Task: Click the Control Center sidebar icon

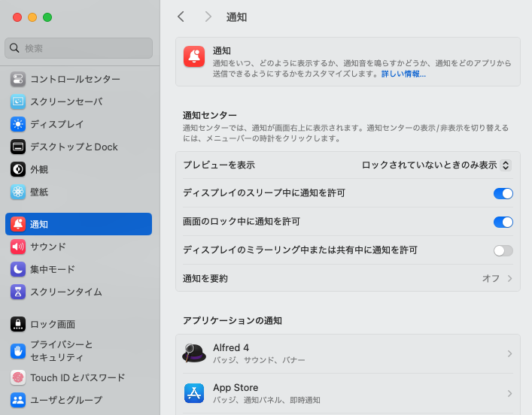Action: tap(18, 79)
